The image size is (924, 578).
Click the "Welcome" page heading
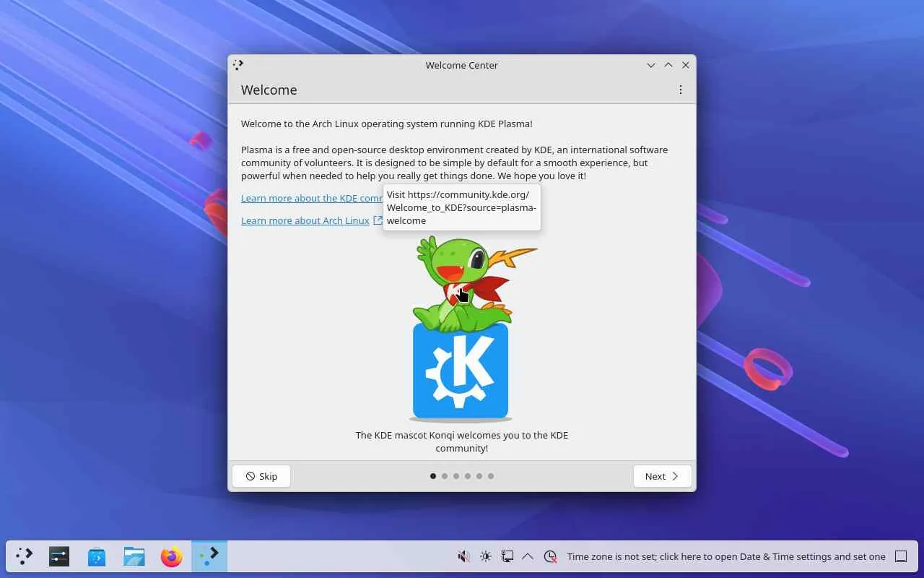pyautogui.click(x=269, y=90)
